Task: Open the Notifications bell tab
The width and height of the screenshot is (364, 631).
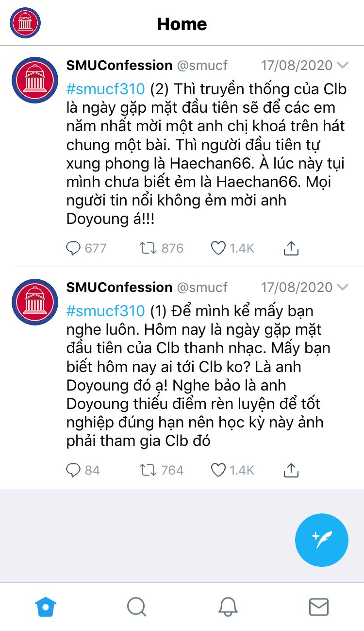Action: (228, 607)
